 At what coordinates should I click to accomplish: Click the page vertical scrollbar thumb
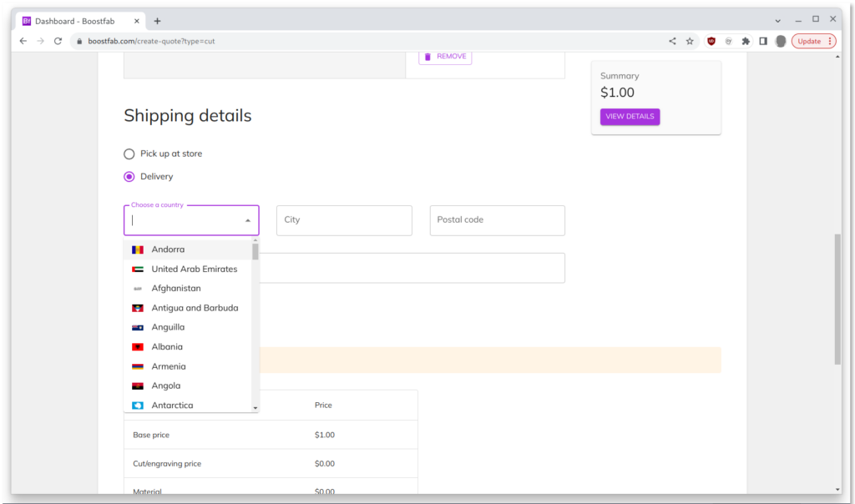[x=837, y=299]
